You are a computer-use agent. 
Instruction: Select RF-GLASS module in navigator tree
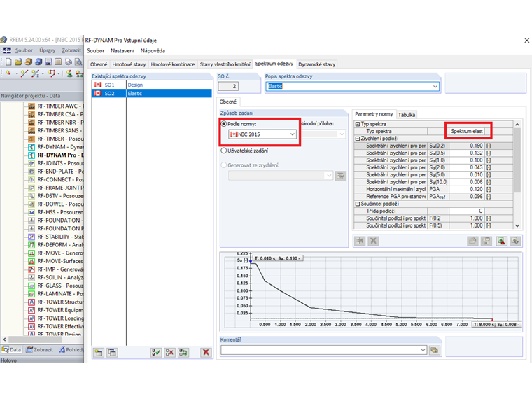coord(56,286)
